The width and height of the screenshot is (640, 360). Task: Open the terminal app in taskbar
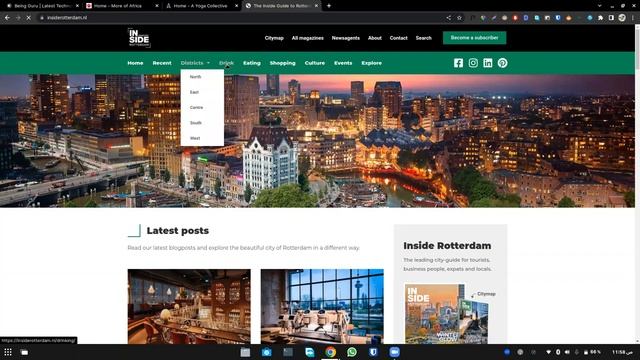[x=288, y=352]
